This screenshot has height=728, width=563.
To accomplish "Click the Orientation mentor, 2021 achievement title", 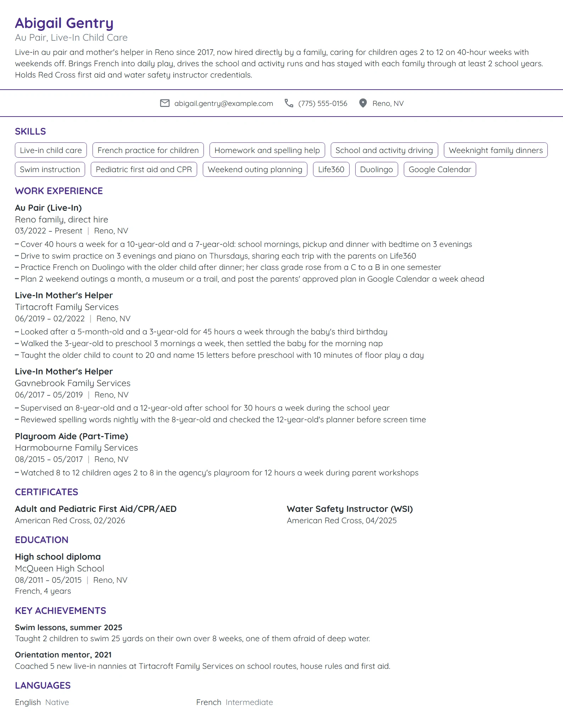I will pyautogui.click(x=63, y=655).
